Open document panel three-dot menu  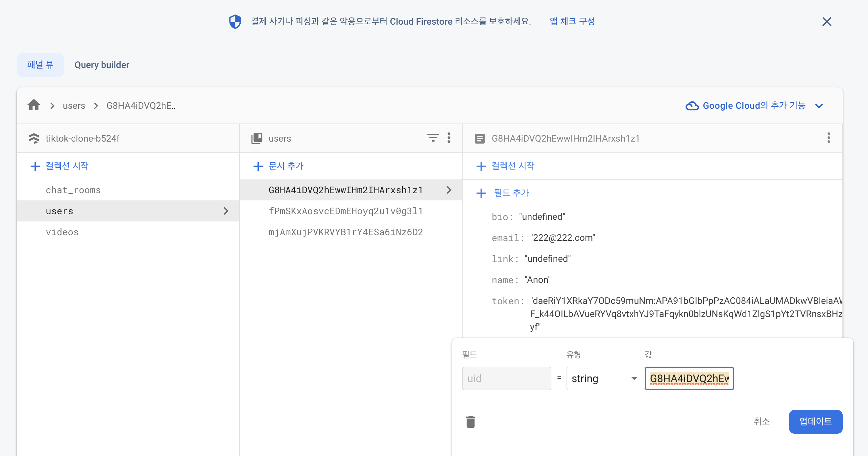829,138
